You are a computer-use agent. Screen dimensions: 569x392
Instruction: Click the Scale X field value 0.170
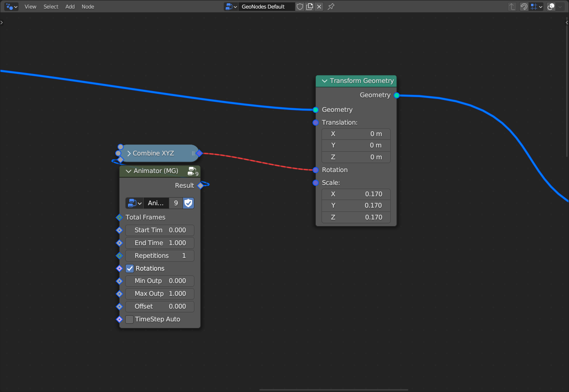[x=356, y=194]
